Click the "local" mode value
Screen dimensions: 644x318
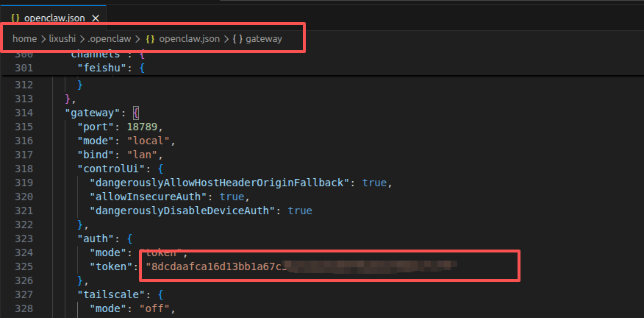point(149,141)
